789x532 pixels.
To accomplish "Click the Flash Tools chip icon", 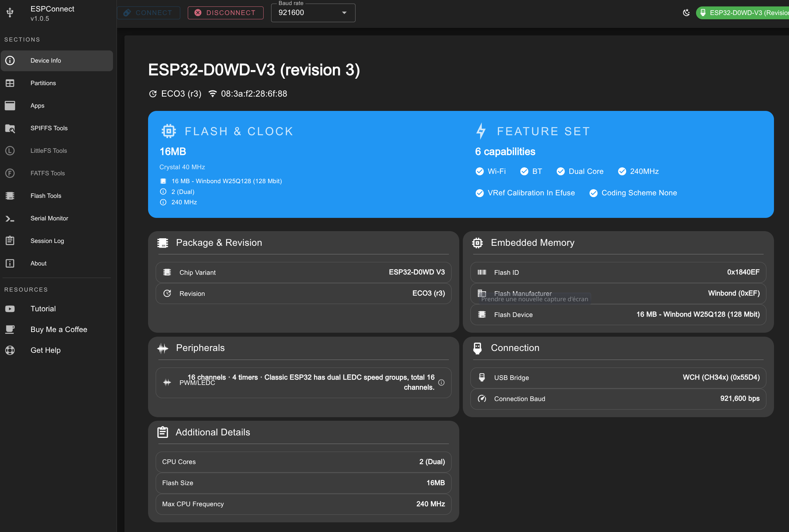I will click(10, 196).
